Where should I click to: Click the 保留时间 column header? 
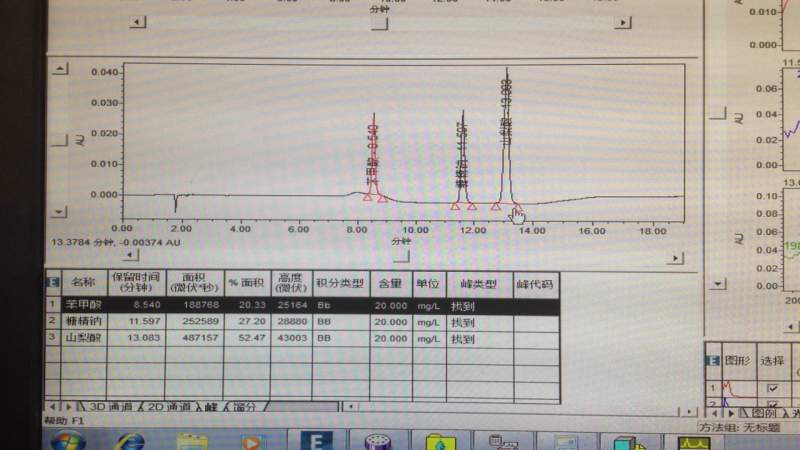click(x=136, y=283)
